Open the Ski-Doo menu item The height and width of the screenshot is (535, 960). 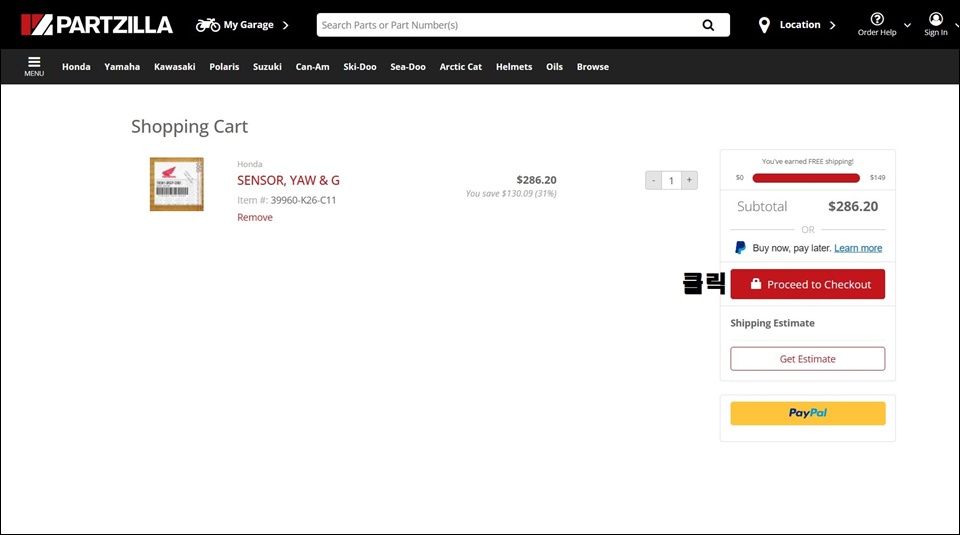[x=359, y=67]
